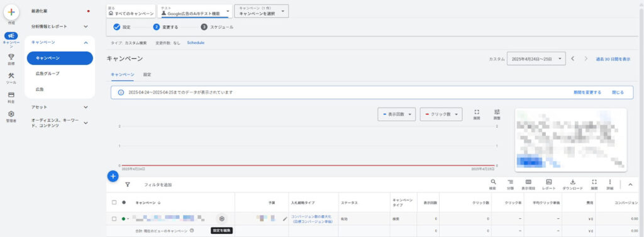Click the スケジュール step 3
Image resolution: width=644 pixels, height=237 pixels.
click(217, 27)
